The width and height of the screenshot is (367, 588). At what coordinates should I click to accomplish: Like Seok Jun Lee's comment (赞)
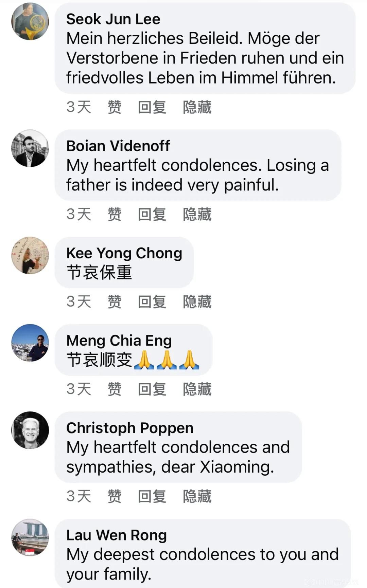(115, 107)
